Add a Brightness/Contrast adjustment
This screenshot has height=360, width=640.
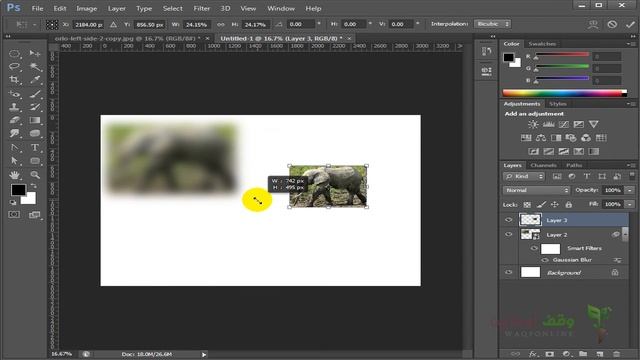pos(533,124)
